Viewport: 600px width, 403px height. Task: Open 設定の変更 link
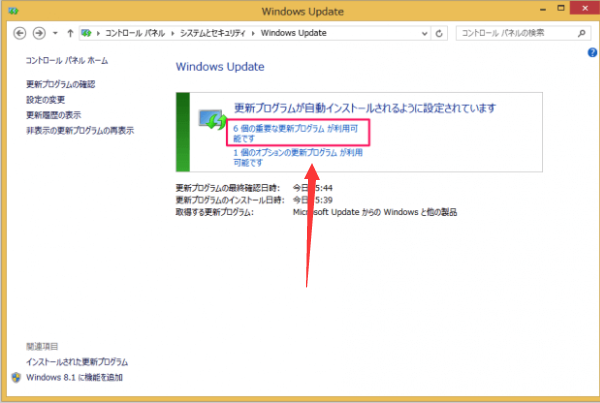tap(46, 100)
